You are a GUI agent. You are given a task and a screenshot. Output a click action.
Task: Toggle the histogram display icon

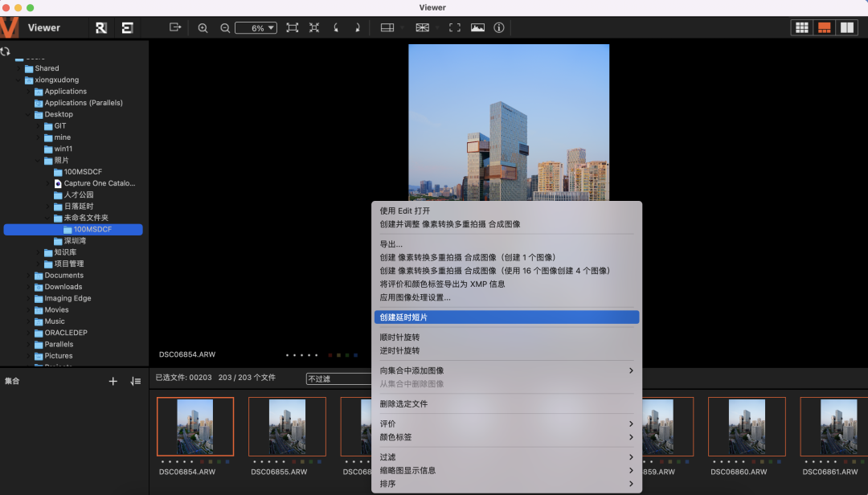click(x=477, y=27)
